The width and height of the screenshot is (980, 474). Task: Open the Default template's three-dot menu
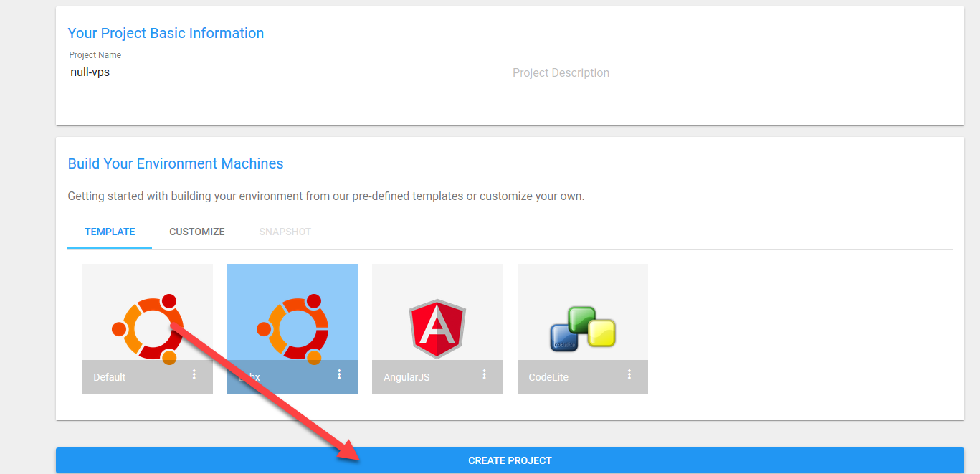pos(194,375)
